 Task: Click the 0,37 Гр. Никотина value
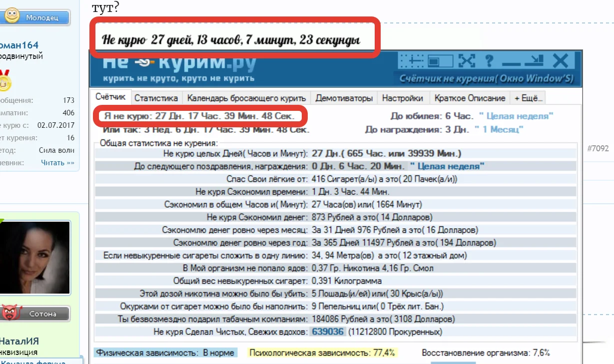[372, 268]
